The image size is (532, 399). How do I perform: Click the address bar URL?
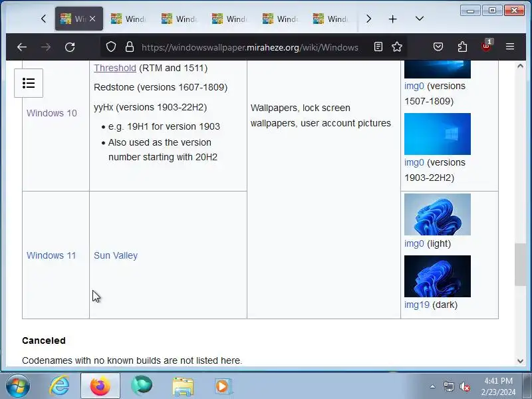pos(250,47)
